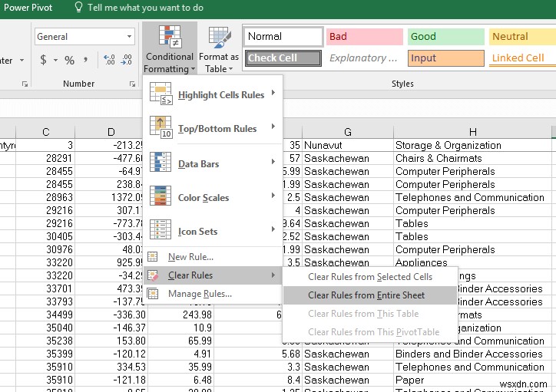This screenshot has height=392, width=556.
Task: Click the Tell me lightbulb icon
Action: point(79,7)
